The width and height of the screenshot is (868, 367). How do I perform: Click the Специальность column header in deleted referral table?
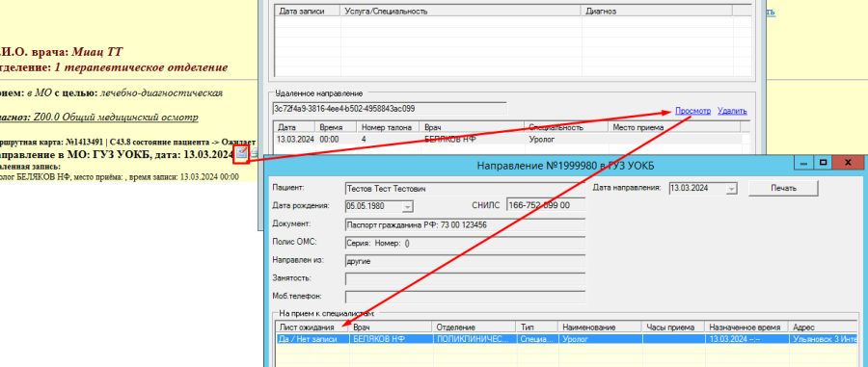click(x=566, y=127)
